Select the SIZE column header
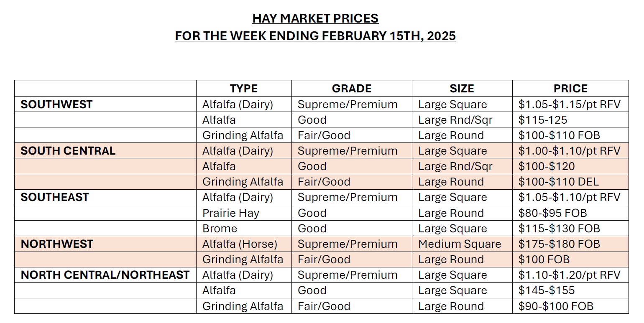Image resolution: width=644 pixels, height=323 pixels. [462, 89]
